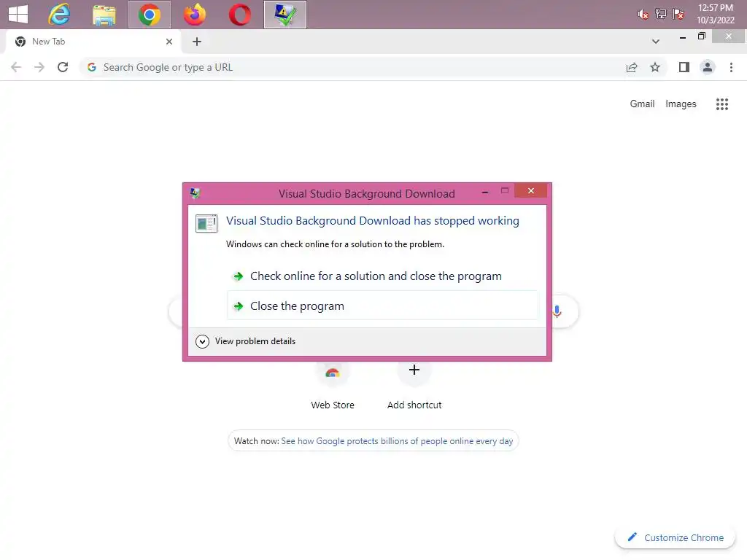Open File Explorer from the taskbar

point(104,15)
